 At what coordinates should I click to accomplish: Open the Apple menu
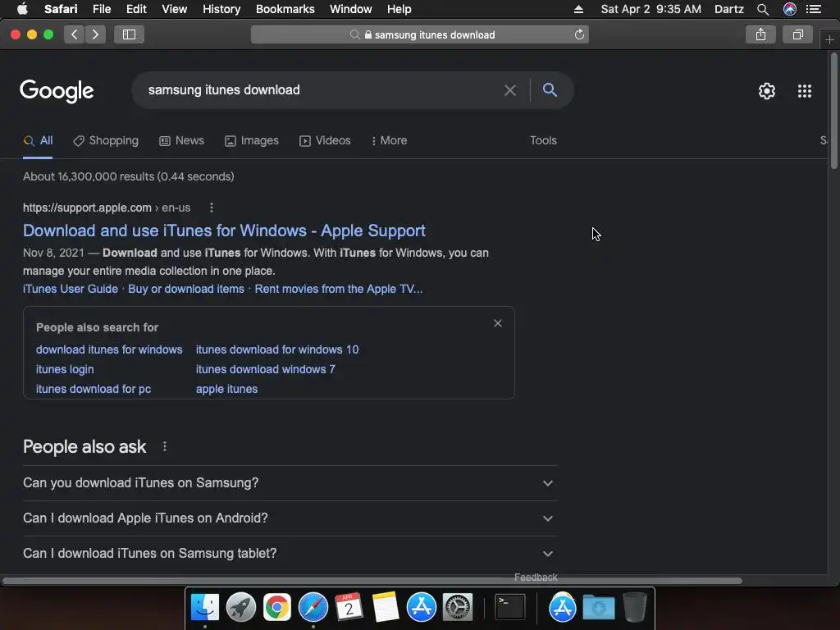coord(22,9)
